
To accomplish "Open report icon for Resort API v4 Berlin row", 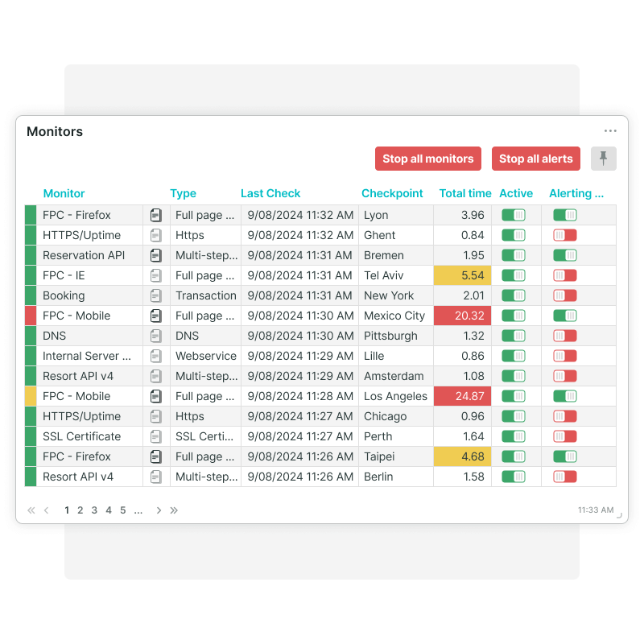I will (156, 477).
